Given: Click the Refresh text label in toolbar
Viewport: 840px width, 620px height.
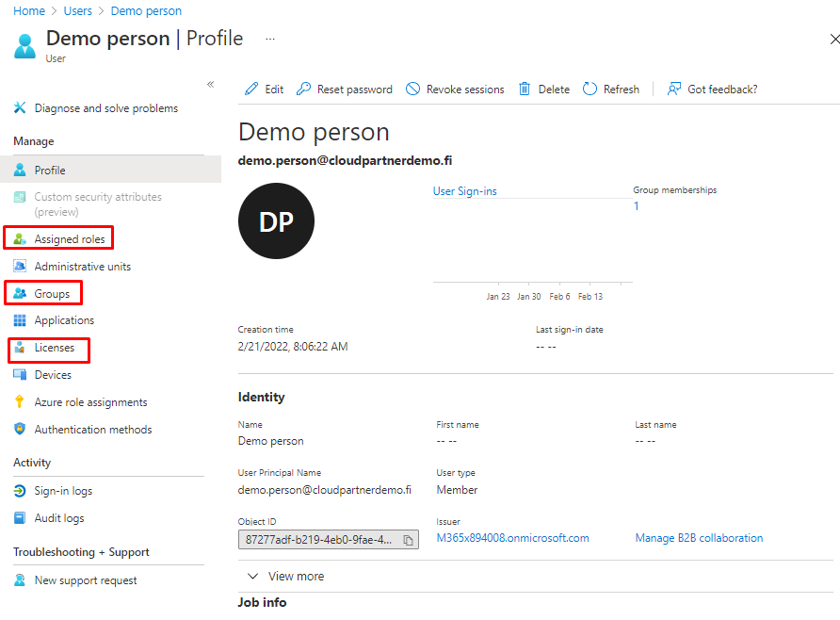Looking at the screenshot, I should 622,90.
